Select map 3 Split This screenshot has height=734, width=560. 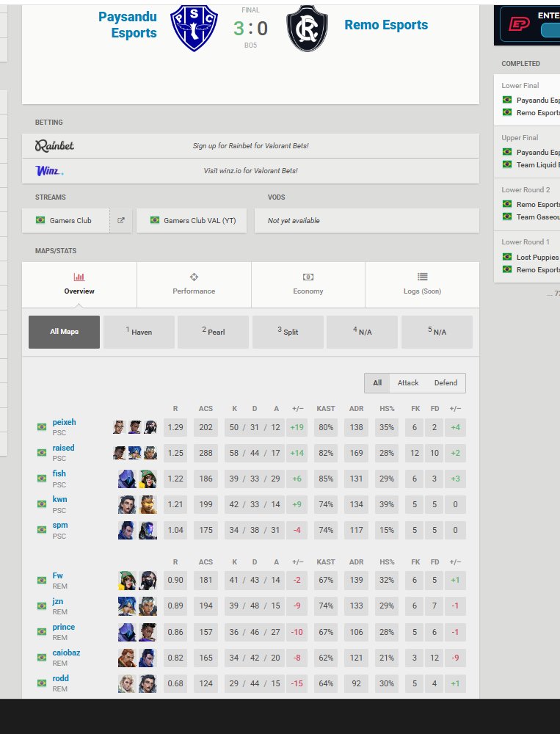tap(288, 332)
